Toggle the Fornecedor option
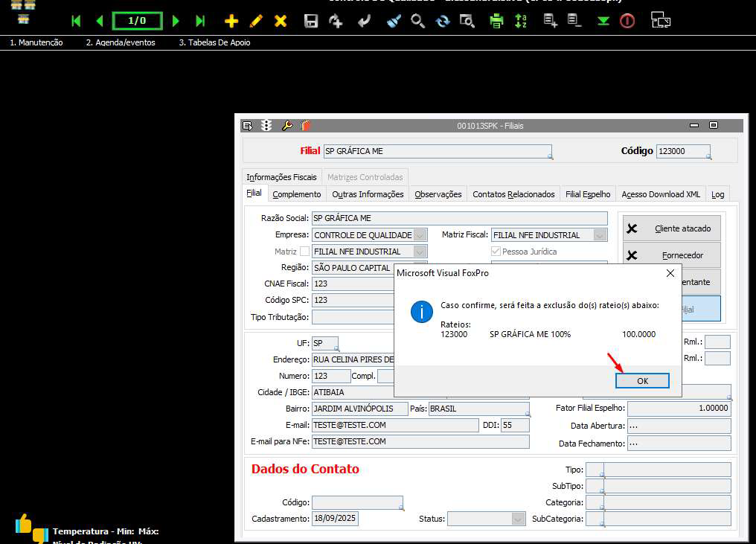Image resolution: width=756 pixels, height=544 pixels. click(671, 255)
